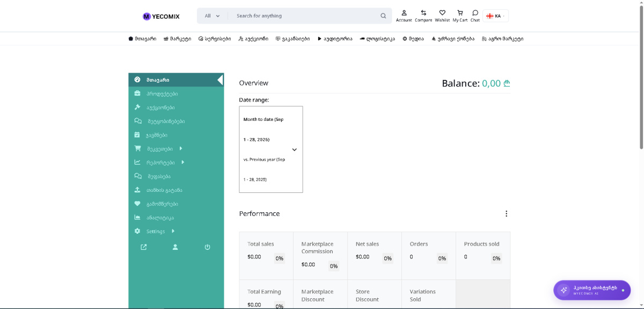
Task: Open ჯავშნები calendar item in sidebar
Action: [176, 135]
